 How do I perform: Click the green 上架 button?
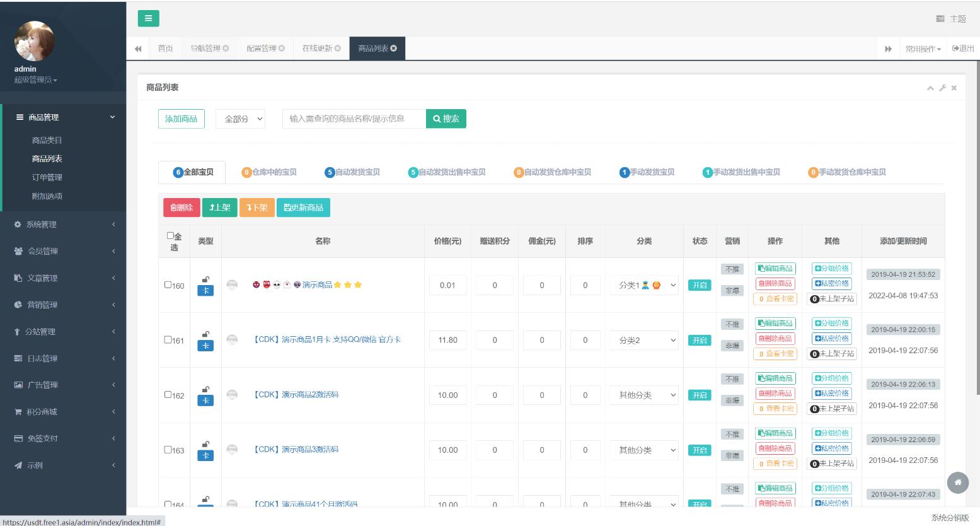point(220,207)
